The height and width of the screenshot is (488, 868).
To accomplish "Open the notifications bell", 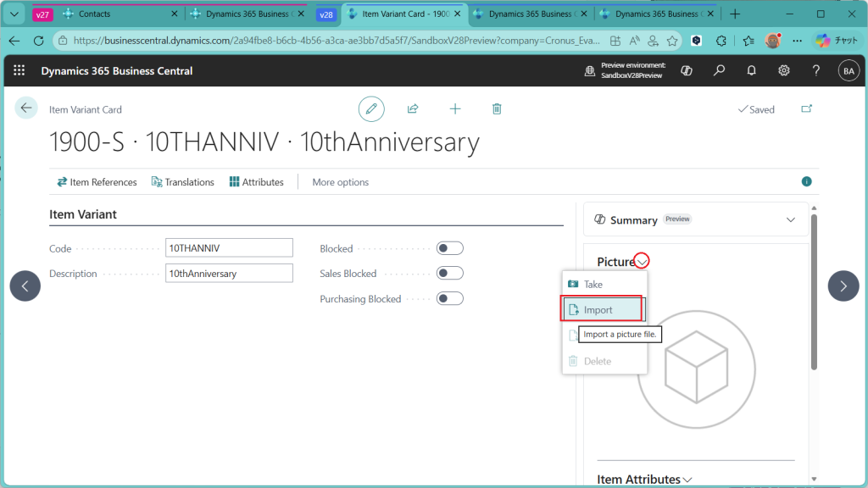I will tap(751, 71).
